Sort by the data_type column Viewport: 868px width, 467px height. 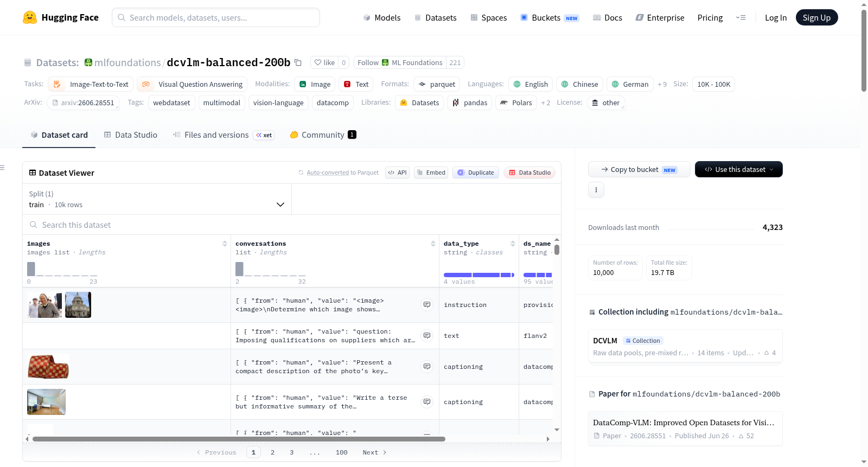(x=513, y=244)
